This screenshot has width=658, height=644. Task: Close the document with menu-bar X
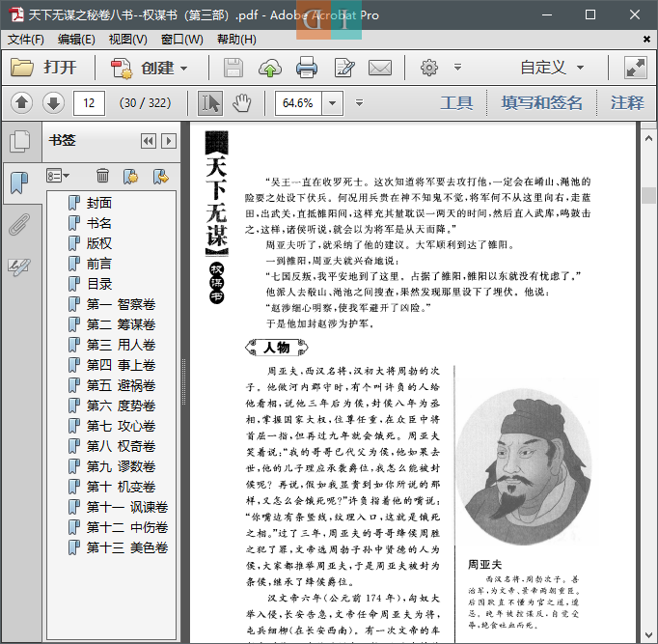(646, 40)
